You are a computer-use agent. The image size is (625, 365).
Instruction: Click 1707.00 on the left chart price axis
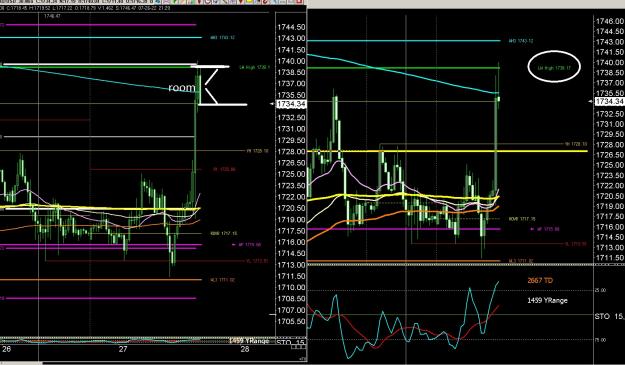pyautogui.click(x=291, y=310)
